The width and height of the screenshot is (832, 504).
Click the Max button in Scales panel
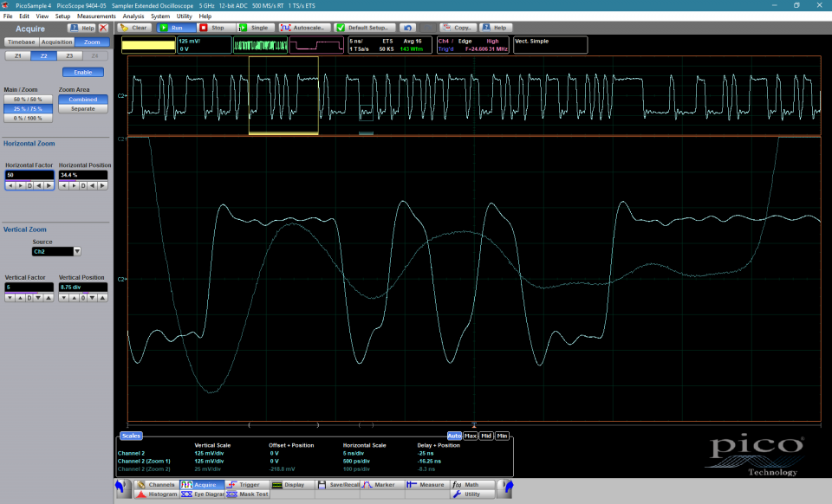(471, 436)
